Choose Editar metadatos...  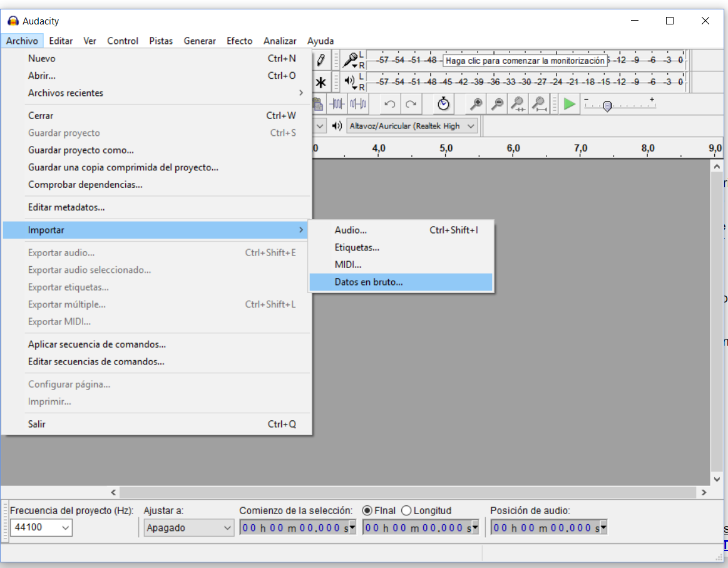[x=156, y=207]
